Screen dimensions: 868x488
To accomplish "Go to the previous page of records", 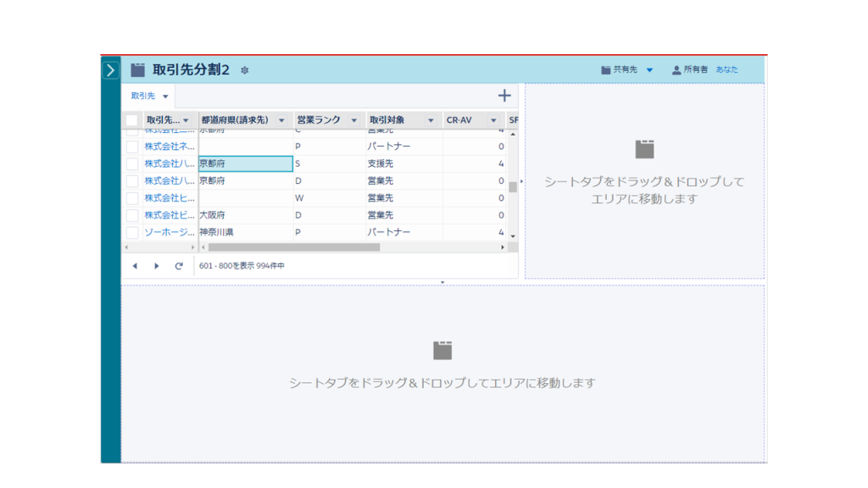I will point(135,266).
